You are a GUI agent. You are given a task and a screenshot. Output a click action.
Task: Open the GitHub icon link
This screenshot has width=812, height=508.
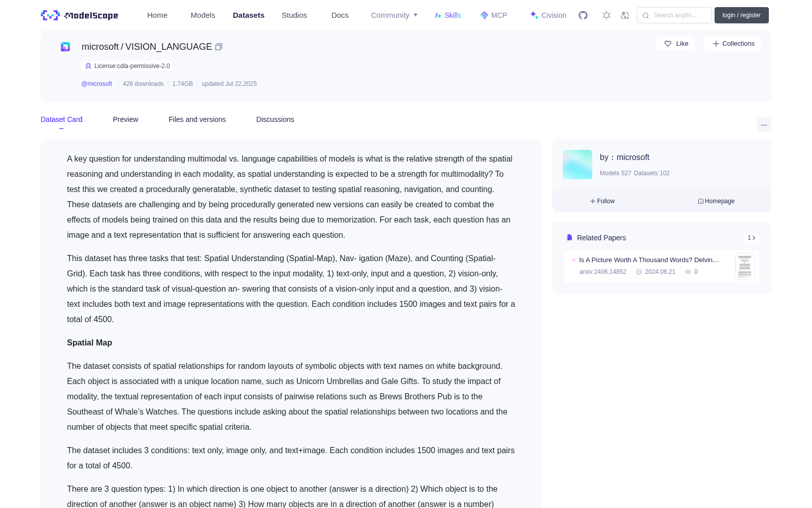(583, 15)
